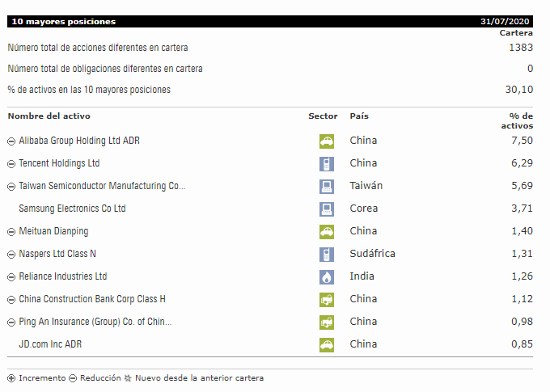Viewport: 550px width, 392px height.
Task: Click the 1,31 percentage for Naspers
Action: click(522, 254)
